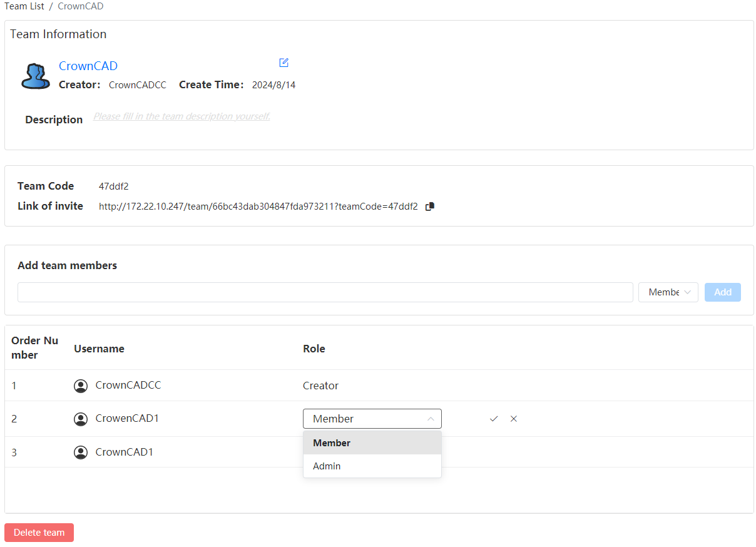The width and height of the screenshot is (756, 547).
Task: Click the Creator role cell
Action: click(x=320, y=386)
